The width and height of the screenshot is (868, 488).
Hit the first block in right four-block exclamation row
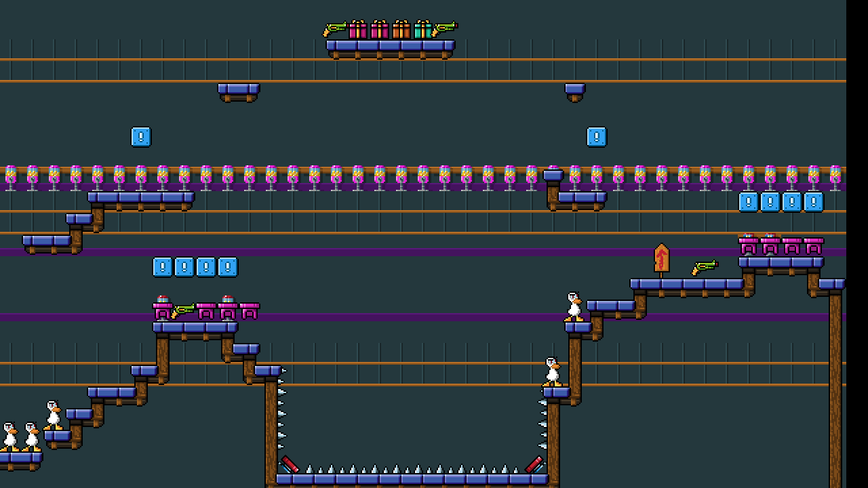749,202
